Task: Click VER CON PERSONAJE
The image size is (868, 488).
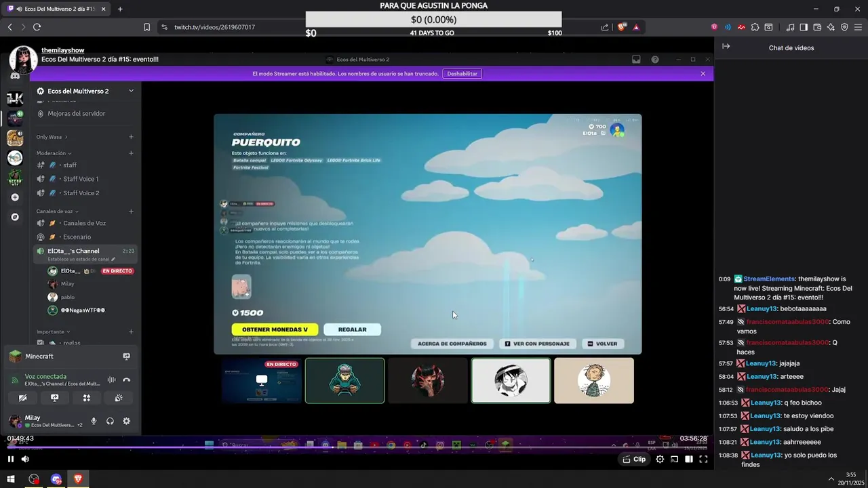Action: click(538, 344)
